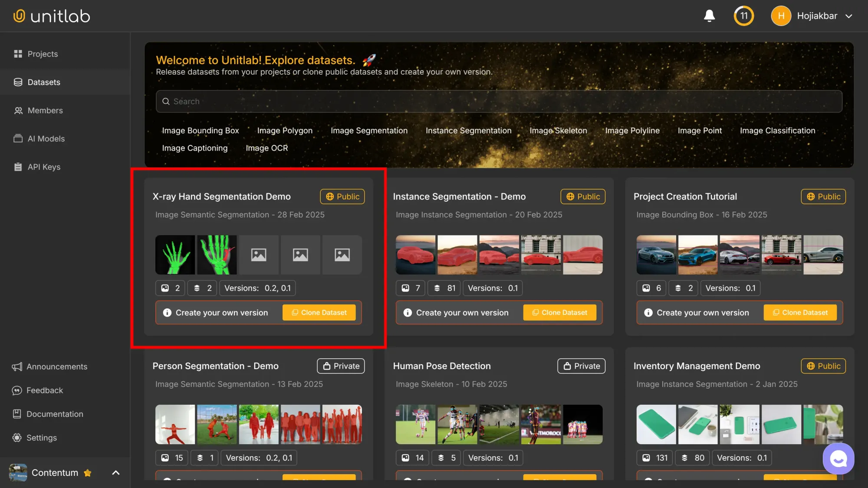
Task: Open the chat support bubble
Action: click(x=838, y=459)
